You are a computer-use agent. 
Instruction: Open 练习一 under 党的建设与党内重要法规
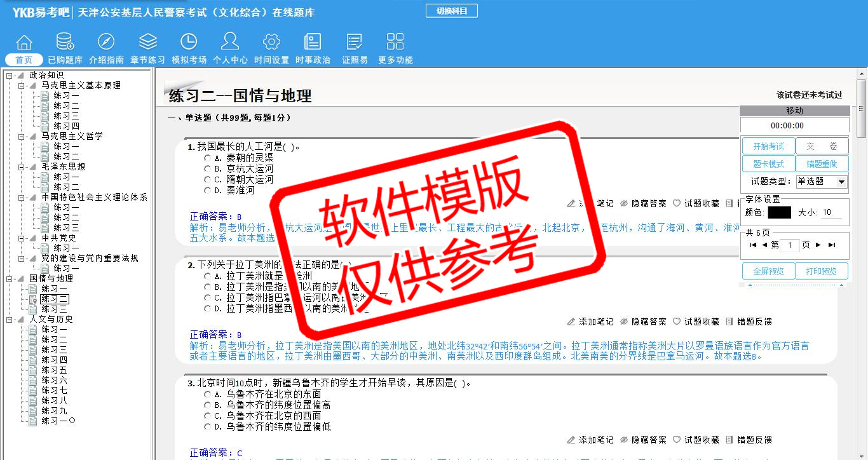66,268
